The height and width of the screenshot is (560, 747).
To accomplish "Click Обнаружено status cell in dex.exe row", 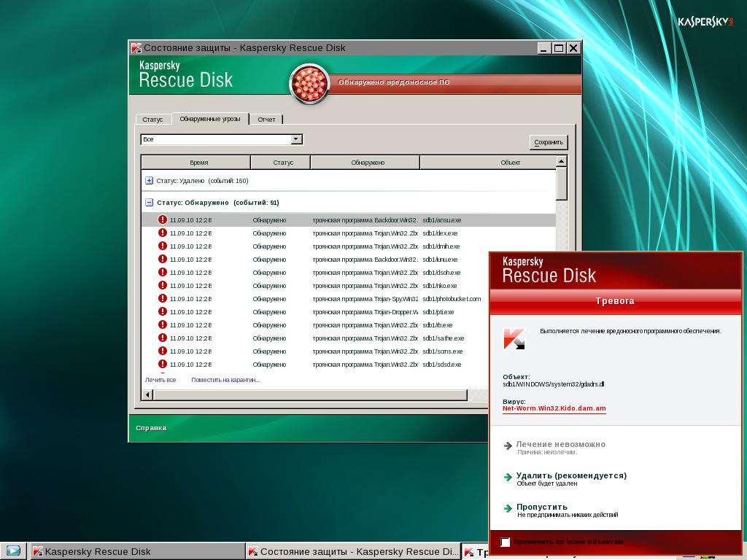I will (269, 233).
